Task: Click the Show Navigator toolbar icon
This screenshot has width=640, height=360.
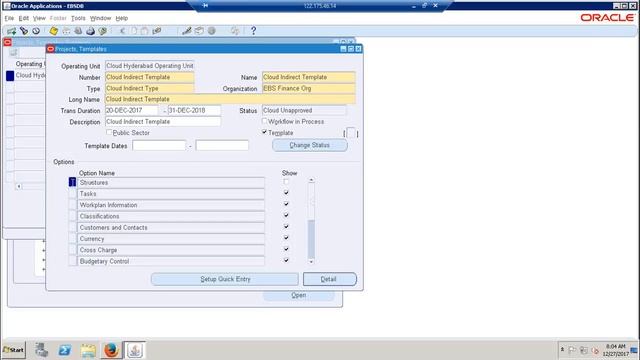Action: 36,31
